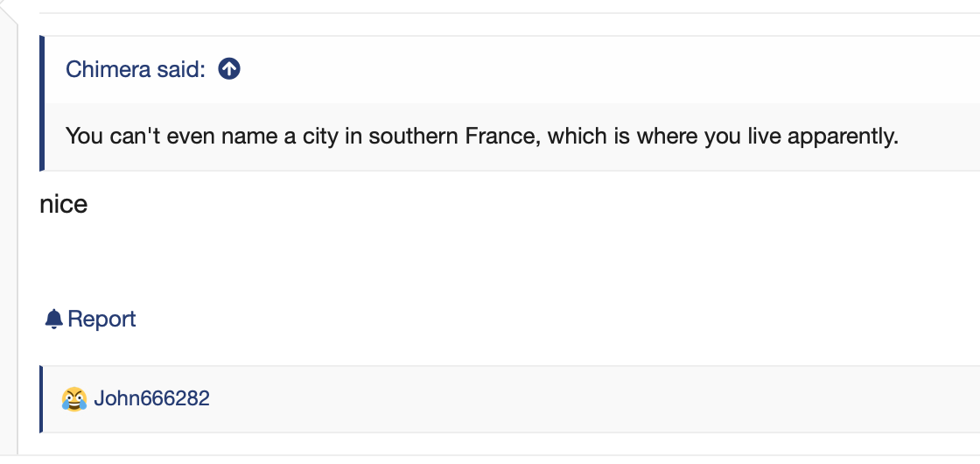The image size is (980, 464).
Task: Click the quoted text about southern France
Action: coord(482,136)
